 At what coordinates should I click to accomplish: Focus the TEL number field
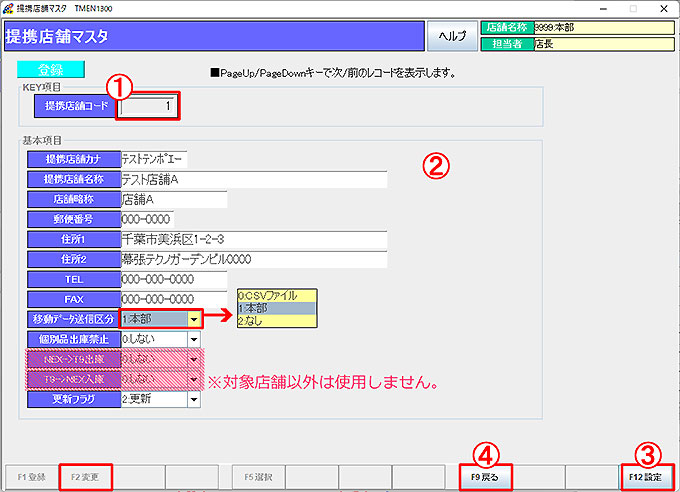pyautogui.click(x=174, y=279)
